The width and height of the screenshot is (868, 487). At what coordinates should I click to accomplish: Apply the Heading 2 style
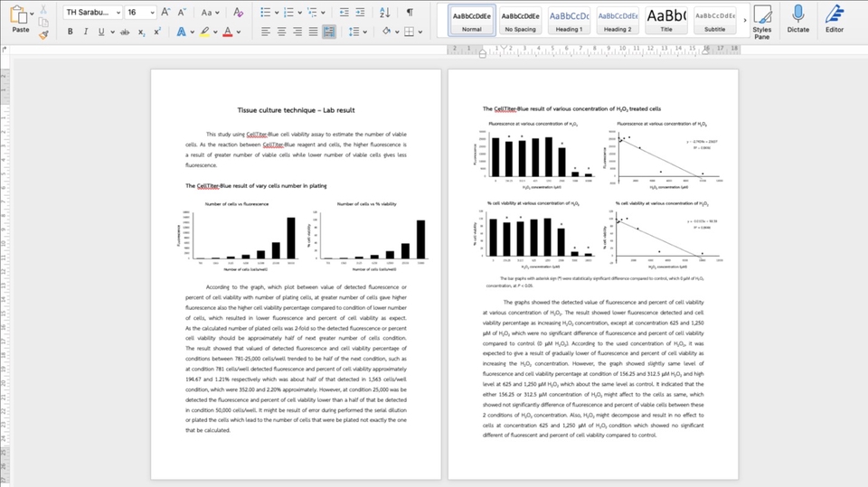618,21
